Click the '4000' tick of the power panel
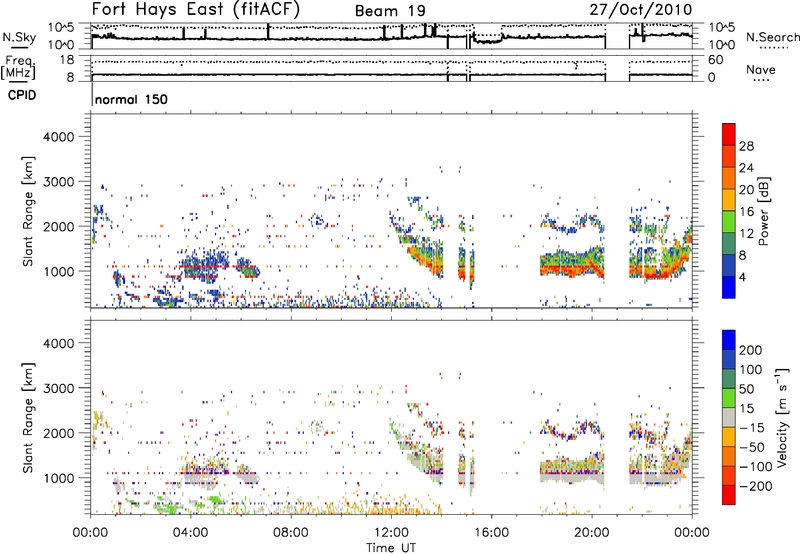Image resolution: width=800 pixels, height=554 pixels. click(58, 137)
